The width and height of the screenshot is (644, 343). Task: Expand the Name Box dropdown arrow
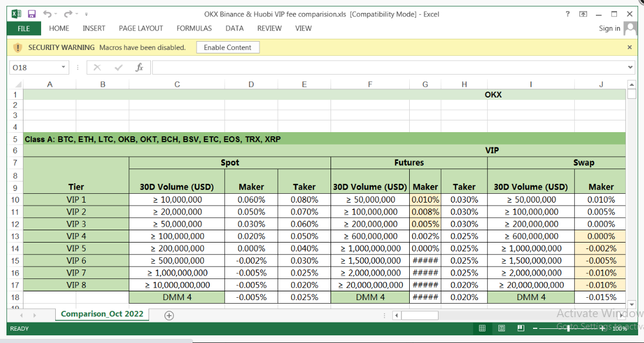click(x=63, y=67)
